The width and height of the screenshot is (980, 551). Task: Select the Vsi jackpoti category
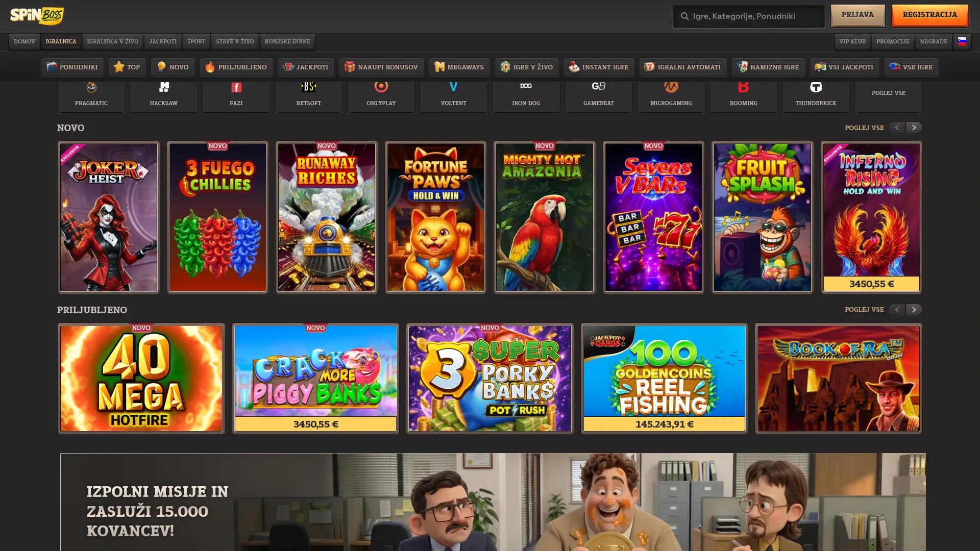click(845, 67)
